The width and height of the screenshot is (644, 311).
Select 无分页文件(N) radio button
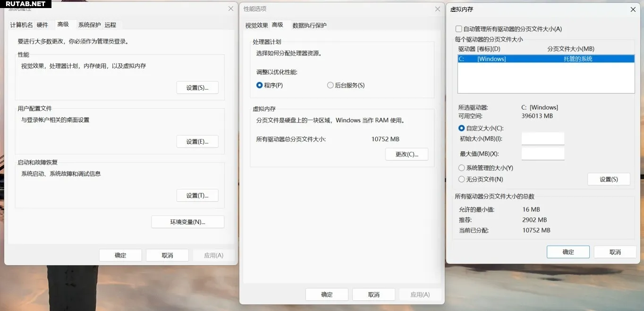tap(462, 179)
